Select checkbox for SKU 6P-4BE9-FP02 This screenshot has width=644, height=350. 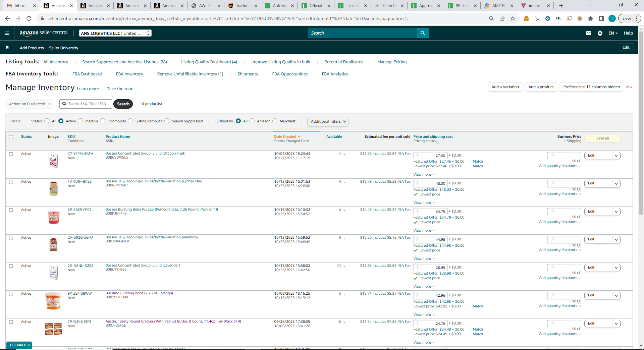point(11,210)
